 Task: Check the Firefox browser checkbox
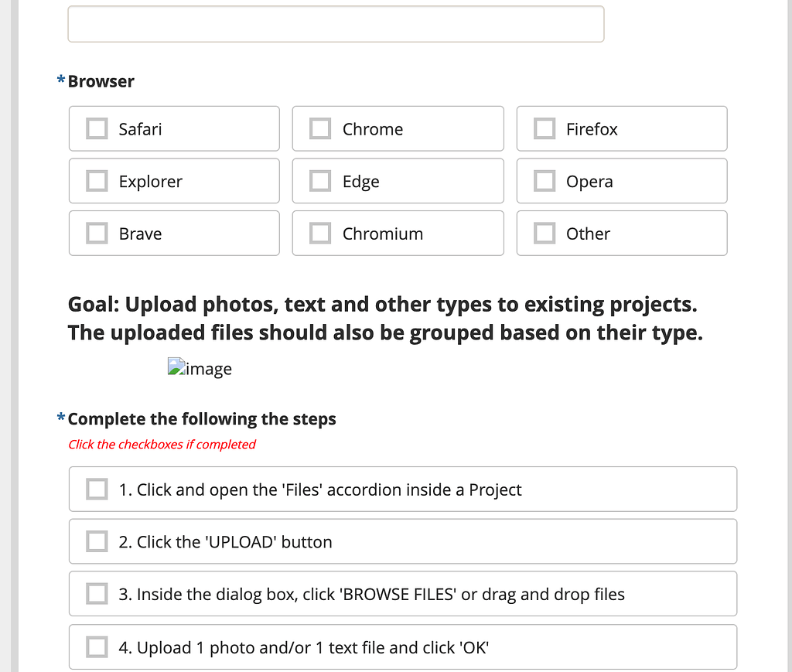pyautogui.click(x=544, y=128)
